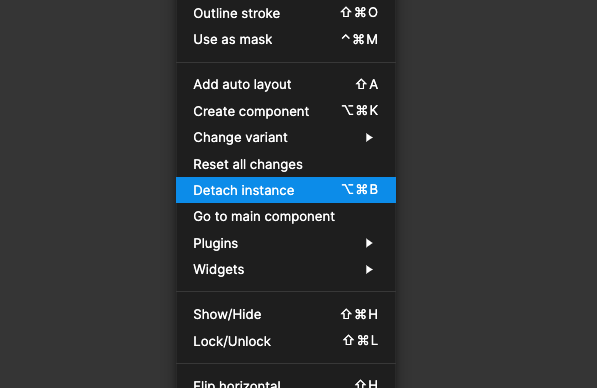Image resolution: width=597 pixels, height=388 pixels.
Task: Choose Go to main component
Action: tap(286, 217)
